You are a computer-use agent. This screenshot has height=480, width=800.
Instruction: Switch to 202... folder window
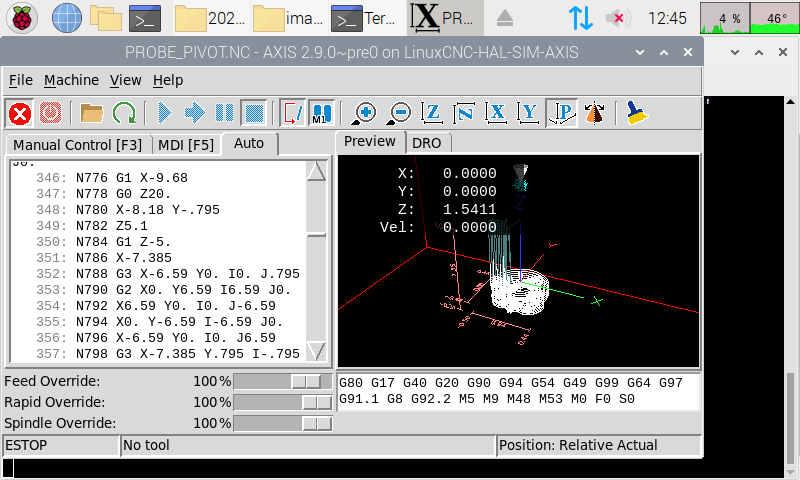tap(211, 18)
